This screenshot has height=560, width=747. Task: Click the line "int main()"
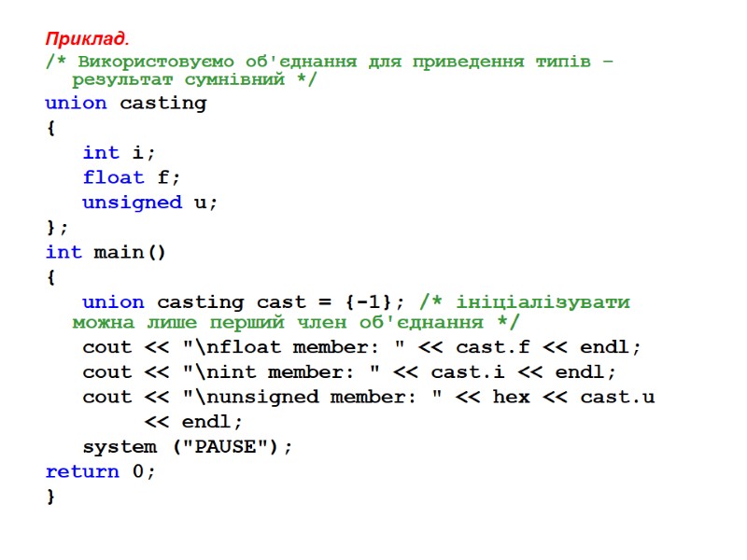106,252
